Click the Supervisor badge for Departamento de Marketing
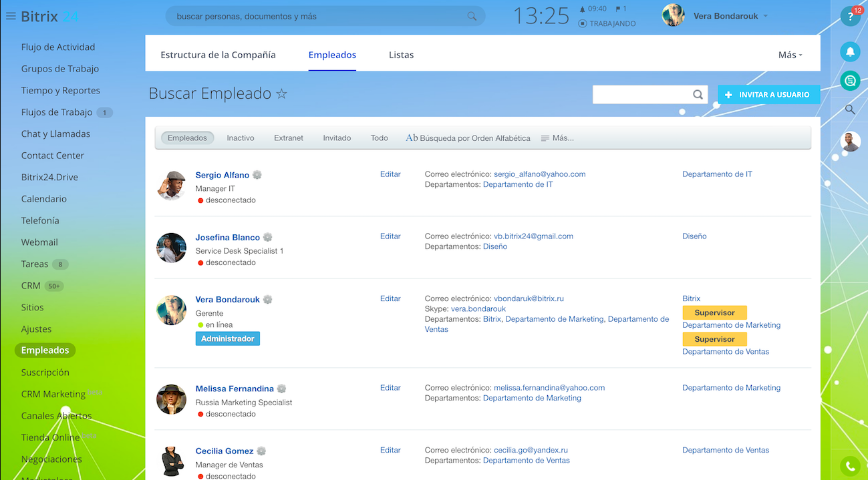Screen dimensions: 868x480 point(714,312)
